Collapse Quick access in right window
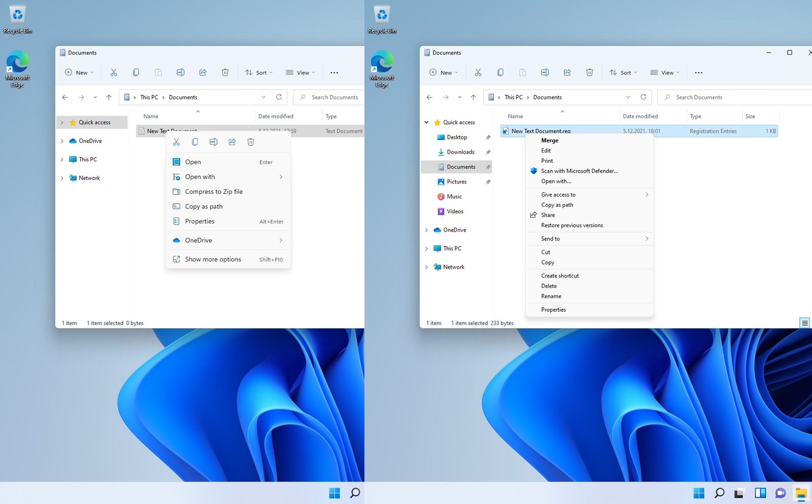The image size is (812, 504). click(426, 122)
